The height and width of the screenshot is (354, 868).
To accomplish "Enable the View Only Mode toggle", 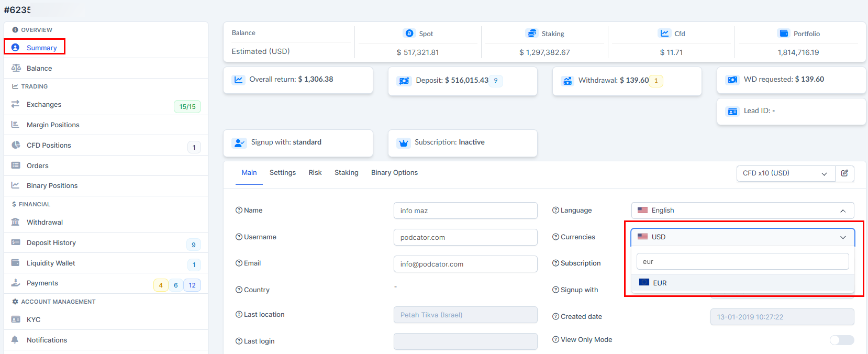I will (x=841, y=340).
